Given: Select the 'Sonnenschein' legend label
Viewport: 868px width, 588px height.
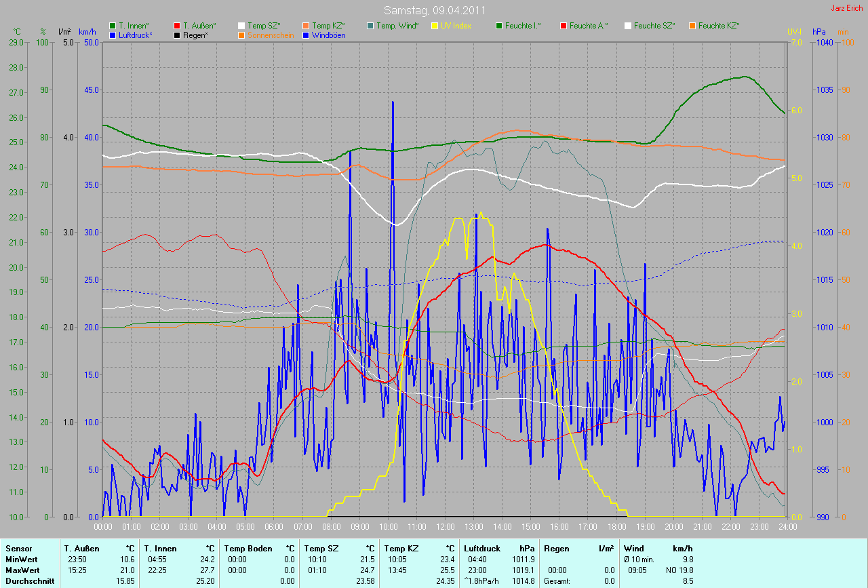Looking at the screenshot, I should point(271,35).
